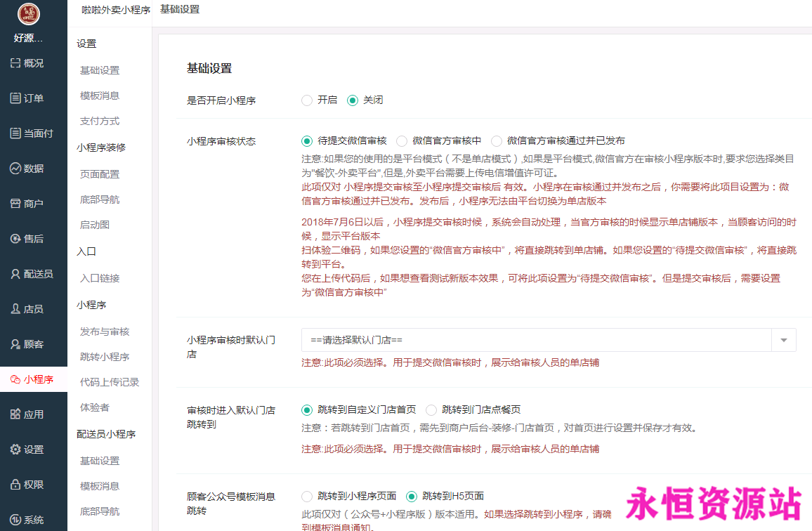Viewport: 812px width, 531px height.
Task: Open 模板消息 under 设置 section
Action: click(x=100, y=96)
